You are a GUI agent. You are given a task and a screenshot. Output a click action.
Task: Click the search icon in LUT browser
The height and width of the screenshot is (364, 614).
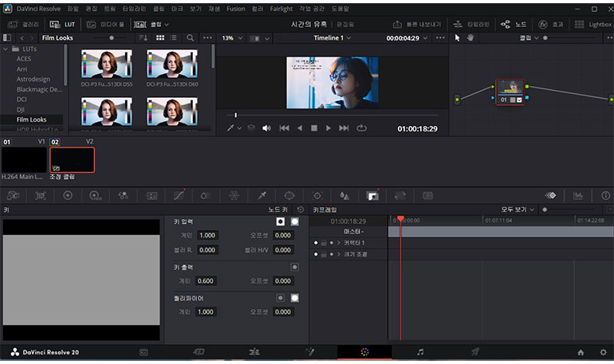tap(190, 37)
